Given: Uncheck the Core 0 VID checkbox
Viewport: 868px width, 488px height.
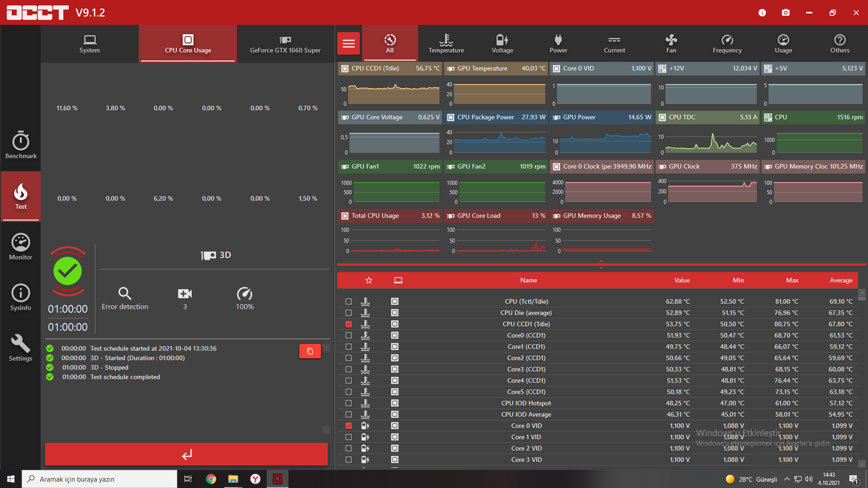Looking at the screenshot, I should (348, 426).
